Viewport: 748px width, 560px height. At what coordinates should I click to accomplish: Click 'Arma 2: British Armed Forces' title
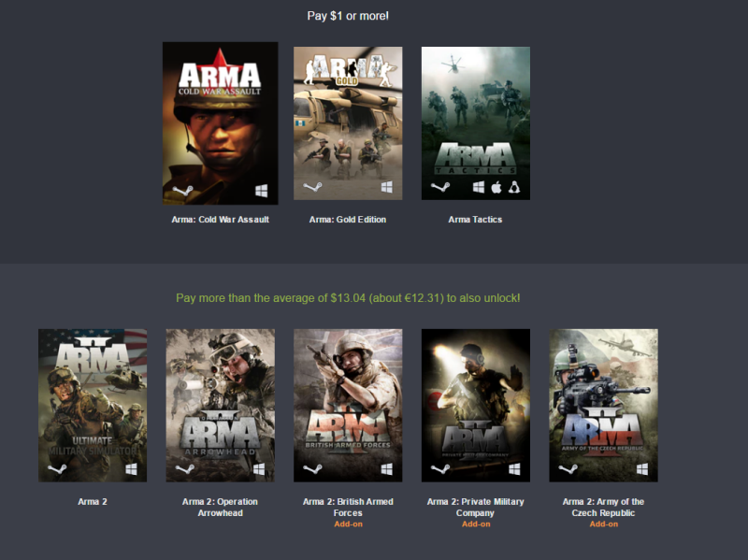pos(348,507)
